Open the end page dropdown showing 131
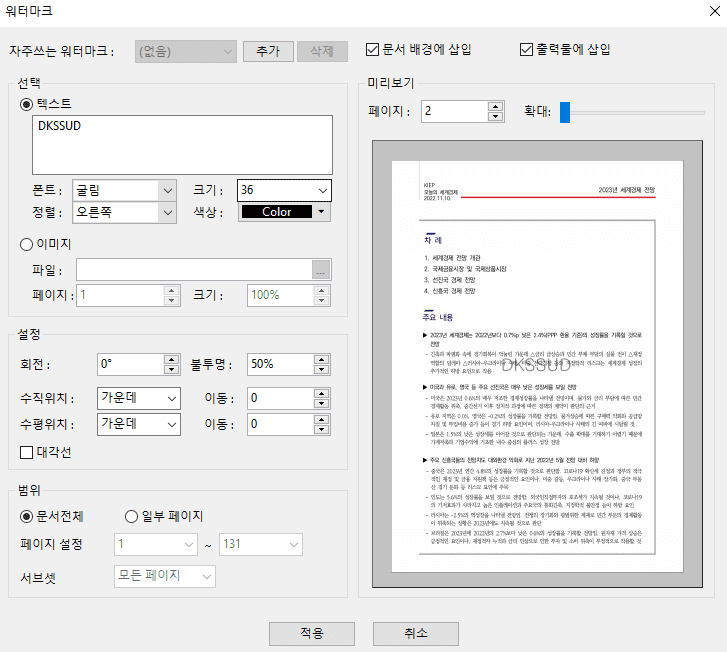 click(x=261, y=544)
